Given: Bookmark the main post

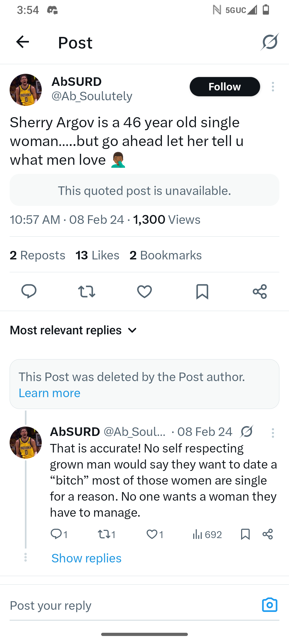Looking at the screenshot, I should pos(202,292).
